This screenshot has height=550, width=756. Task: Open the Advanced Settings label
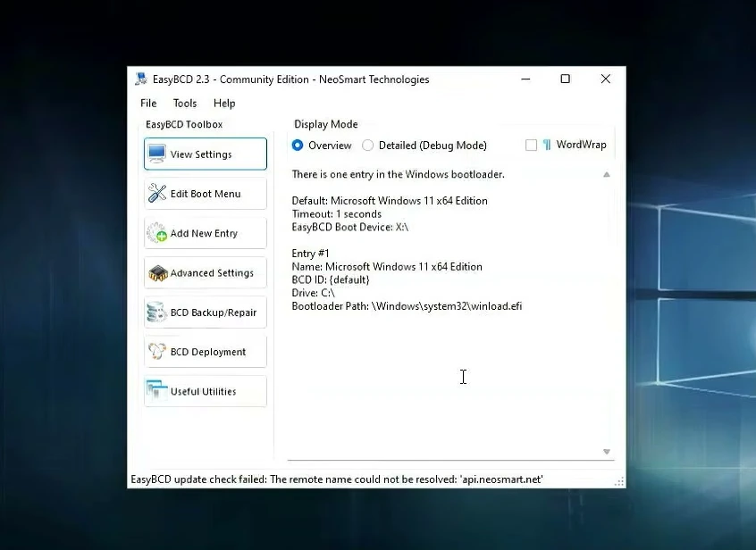pos(212,272)
